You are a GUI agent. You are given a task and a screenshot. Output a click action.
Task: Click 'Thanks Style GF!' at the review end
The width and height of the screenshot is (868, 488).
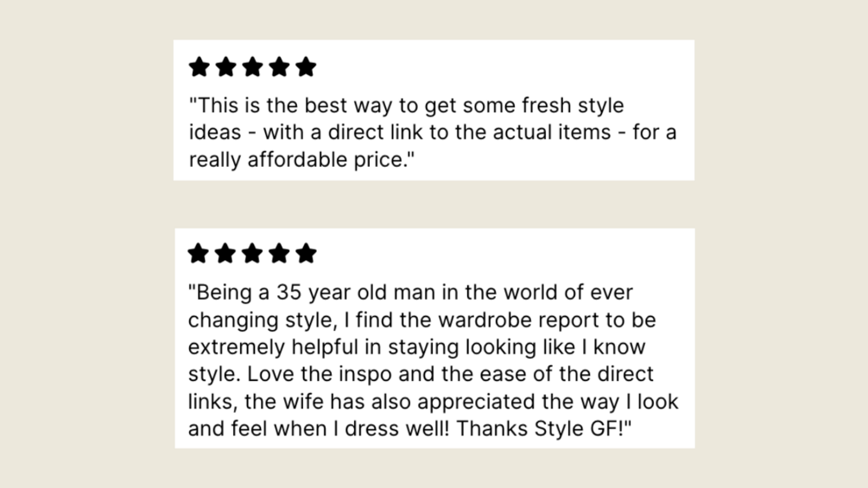540,428
